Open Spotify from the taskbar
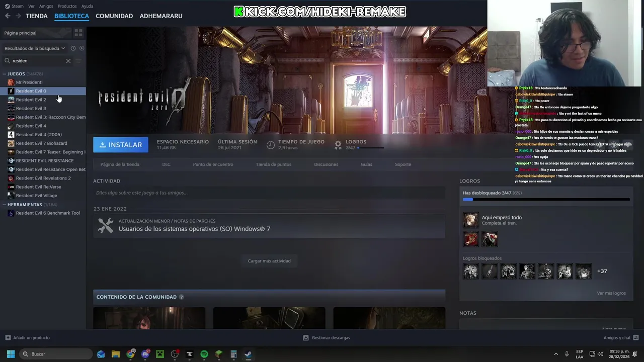The image size is (644, 362). (x=204, y=354)
